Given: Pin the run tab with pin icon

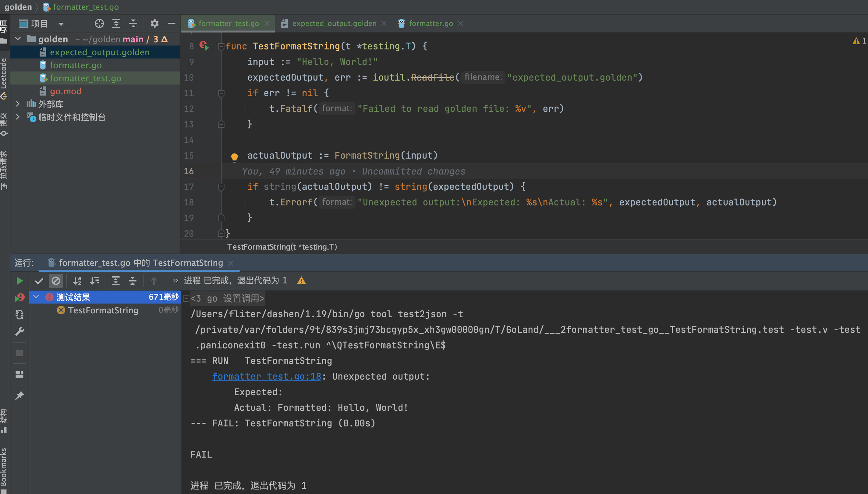Looking at the screenshot, I should pos(20,395).
